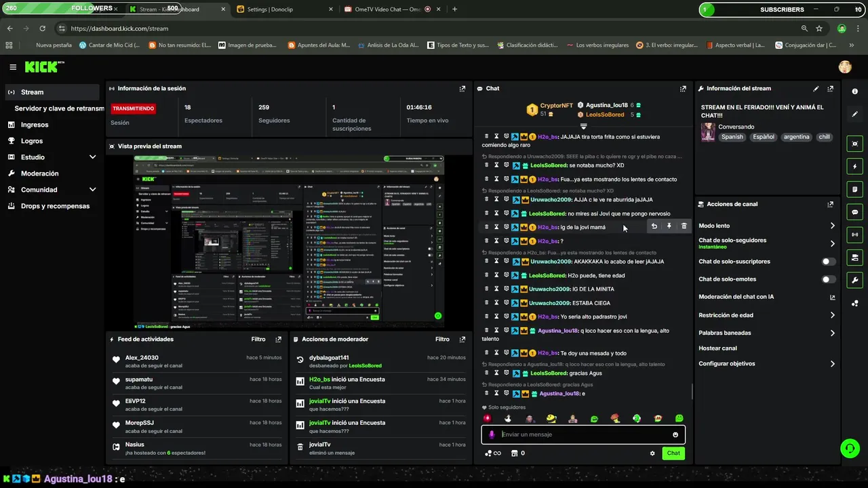Screen dimensions: 868x488
Task: Open Moderación in left sidebar
Action: 39,174
